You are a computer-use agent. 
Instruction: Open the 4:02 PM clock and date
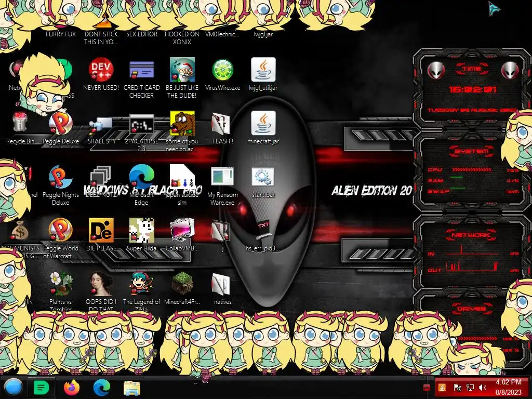[x=508, y=387]
